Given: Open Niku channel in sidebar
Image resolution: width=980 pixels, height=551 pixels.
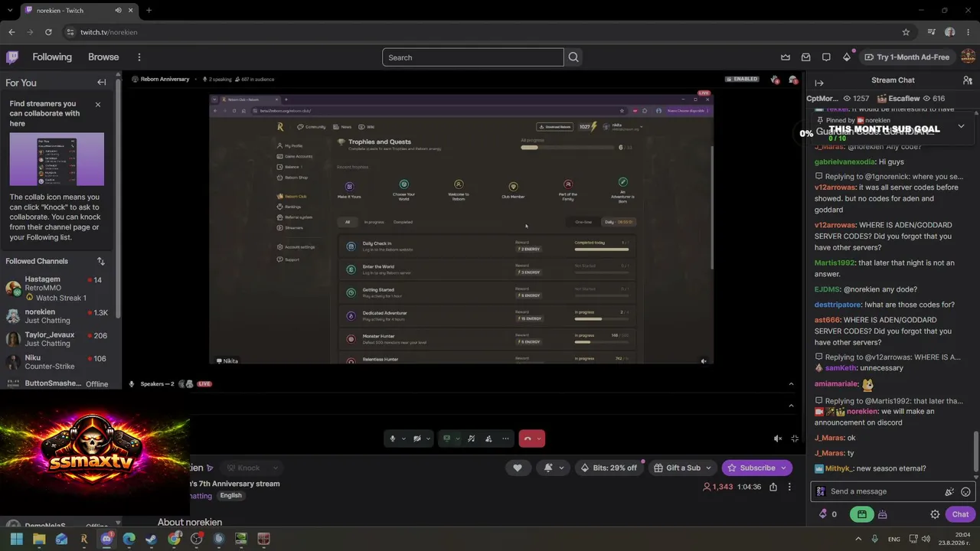Looking at the screenshot, I should (x=57, y=362).
